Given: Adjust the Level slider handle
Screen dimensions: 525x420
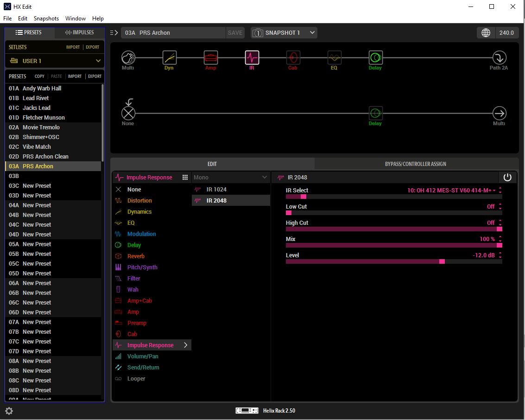Looking at the screenshot, I should [442, 261].
